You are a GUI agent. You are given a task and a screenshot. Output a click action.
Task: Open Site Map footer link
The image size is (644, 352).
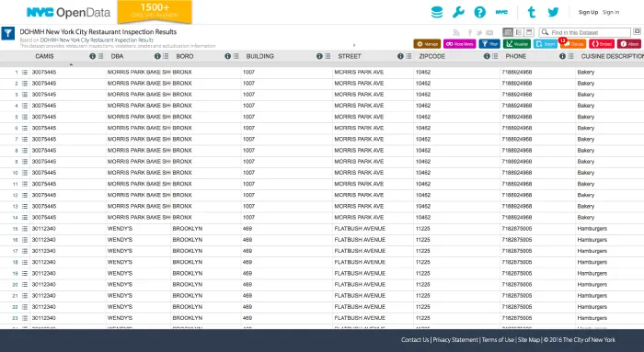pos(529,340)
